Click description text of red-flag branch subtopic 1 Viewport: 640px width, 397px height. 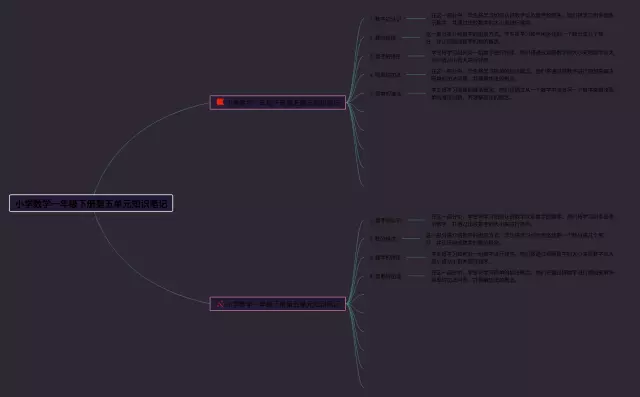click(522, 19)
